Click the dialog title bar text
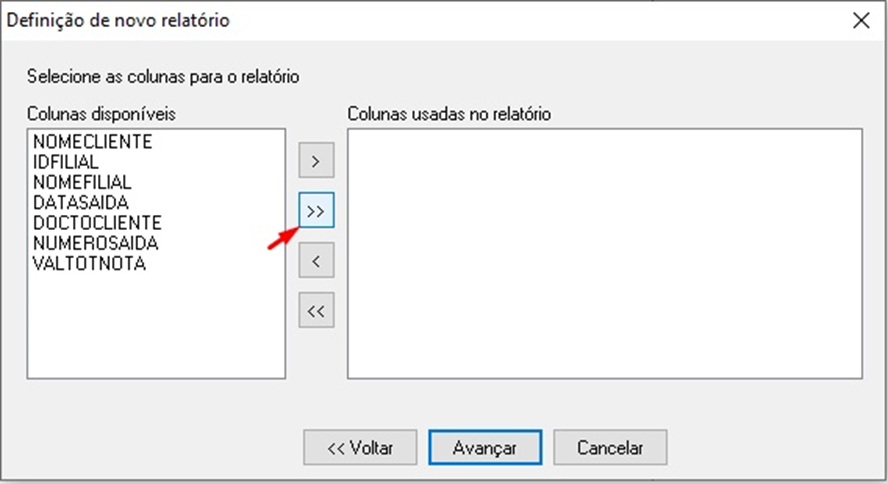 119,20
